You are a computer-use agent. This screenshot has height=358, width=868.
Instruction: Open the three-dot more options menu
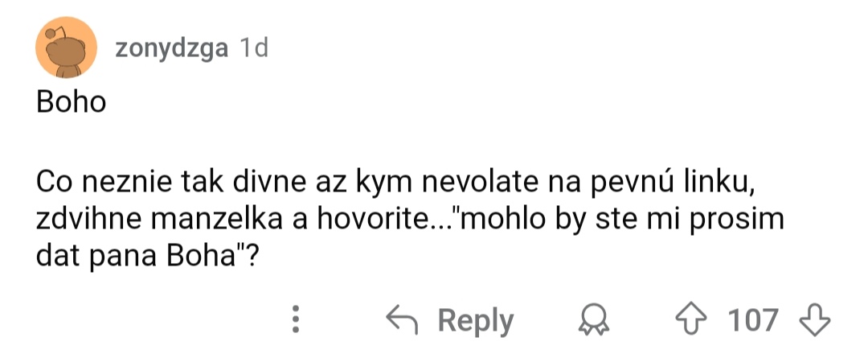coord(297,319)
